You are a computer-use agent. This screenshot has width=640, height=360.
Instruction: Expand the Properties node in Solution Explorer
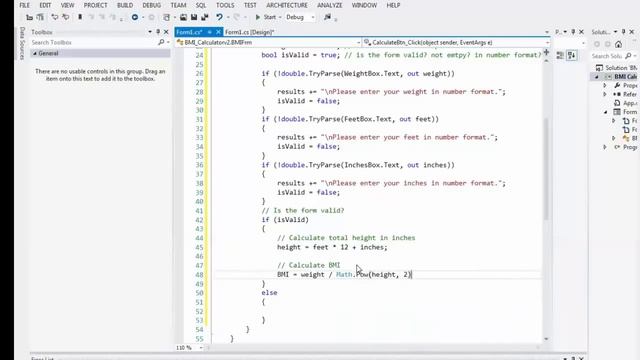(x=605, y=85)
